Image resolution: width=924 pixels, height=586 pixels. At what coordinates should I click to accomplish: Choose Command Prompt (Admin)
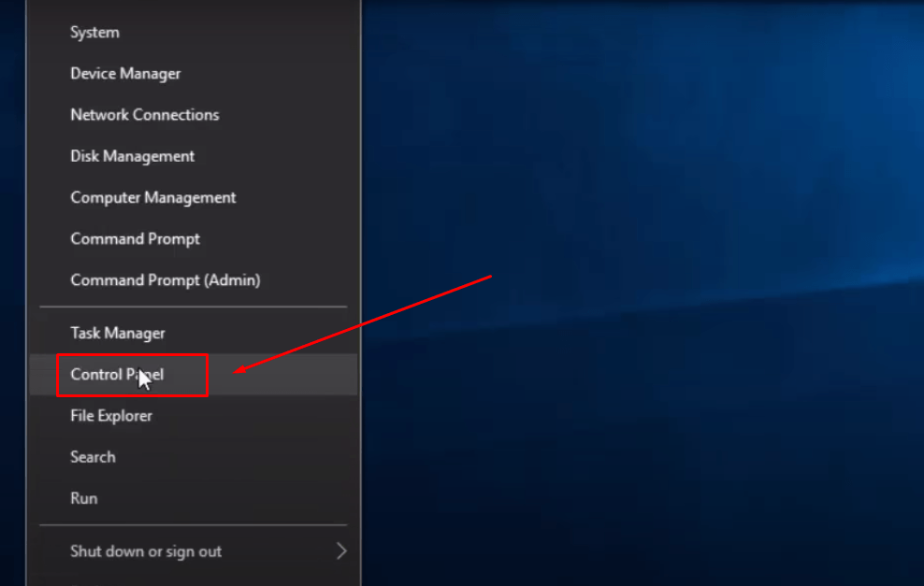click(194, 279)
